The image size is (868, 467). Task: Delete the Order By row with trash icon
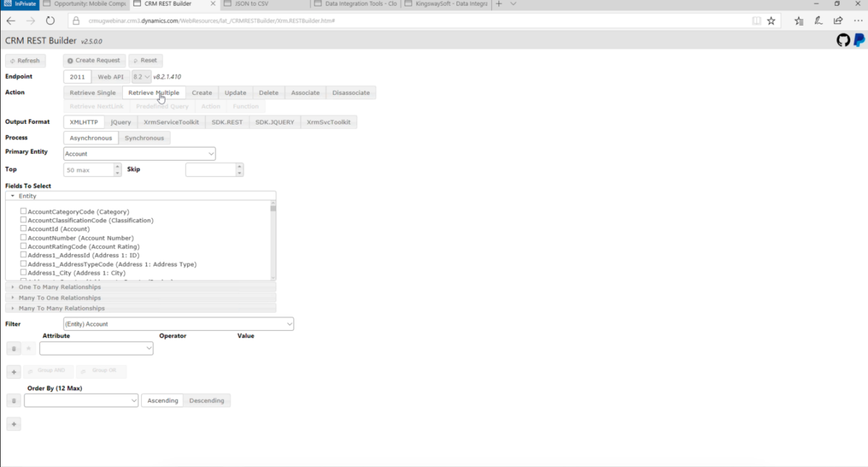(x=12, y=400)
